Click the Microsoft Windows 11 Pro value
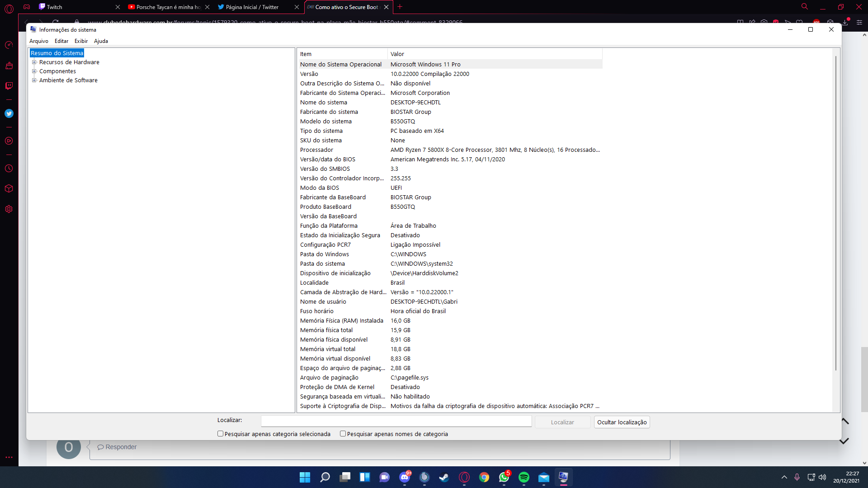Image resolution: width=868 pixels, height=488 pixels. click(425, 65)
